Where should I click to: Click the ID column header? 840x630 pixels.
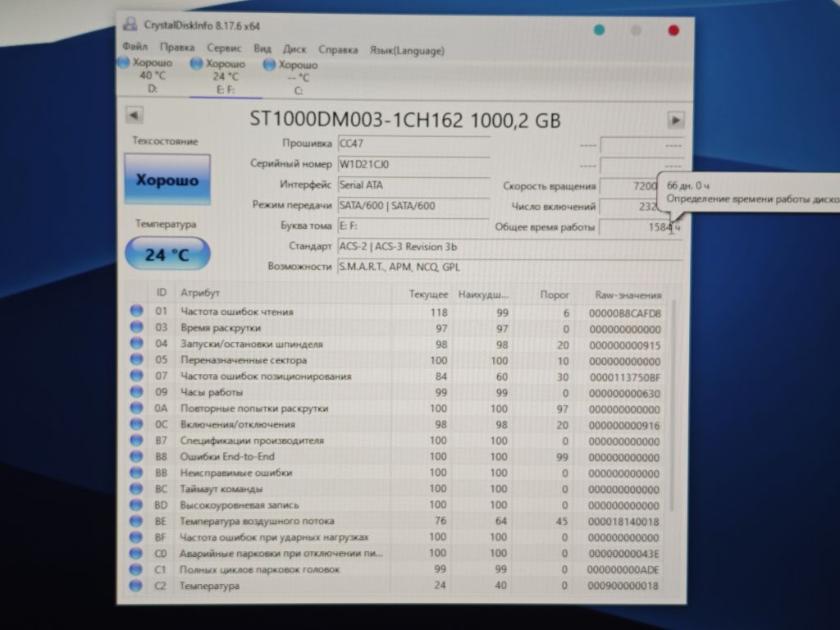(x=162, y=293)
